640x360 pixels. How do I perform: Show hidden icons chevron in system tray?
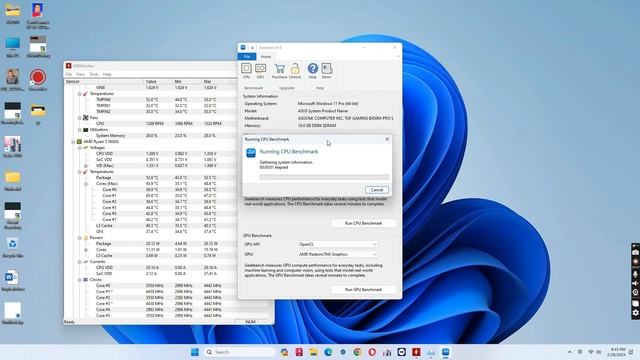tap(569, 352)
